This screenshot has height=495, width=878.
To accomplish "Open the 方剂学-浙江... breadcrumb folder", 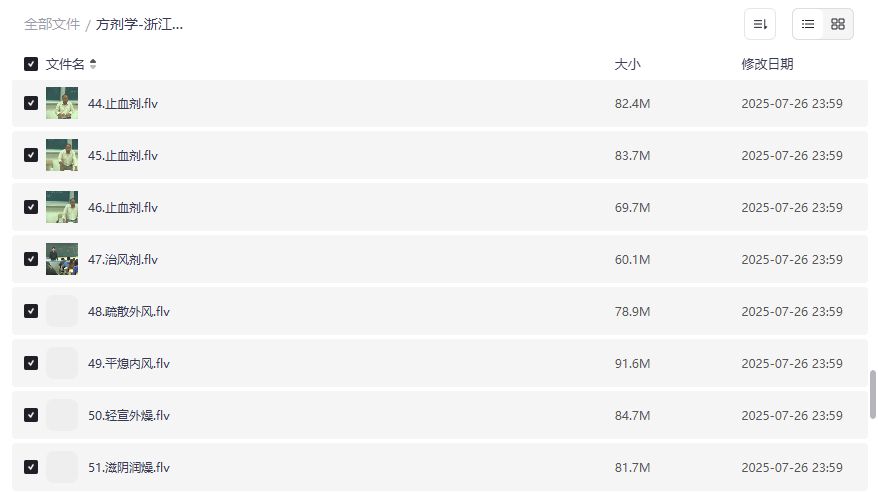I will [139, 24].
